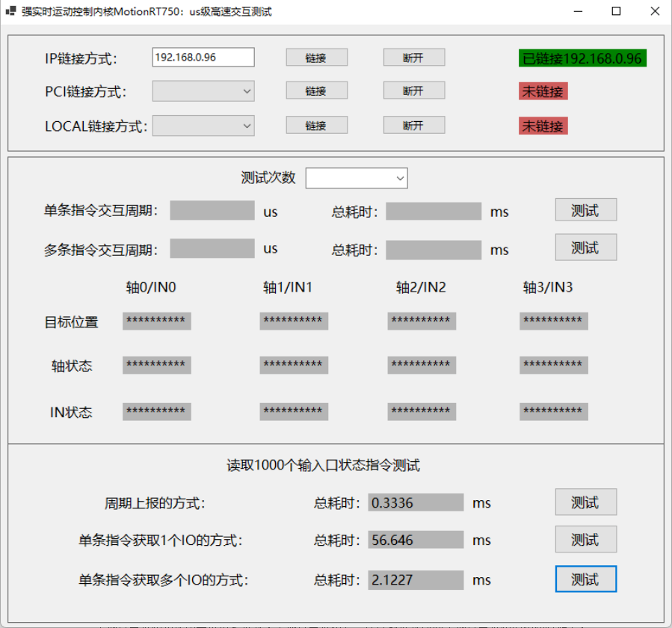Click IN状态 value for 轴3/IN3
This screenshot has width=672, height=628.
(554, 411)
